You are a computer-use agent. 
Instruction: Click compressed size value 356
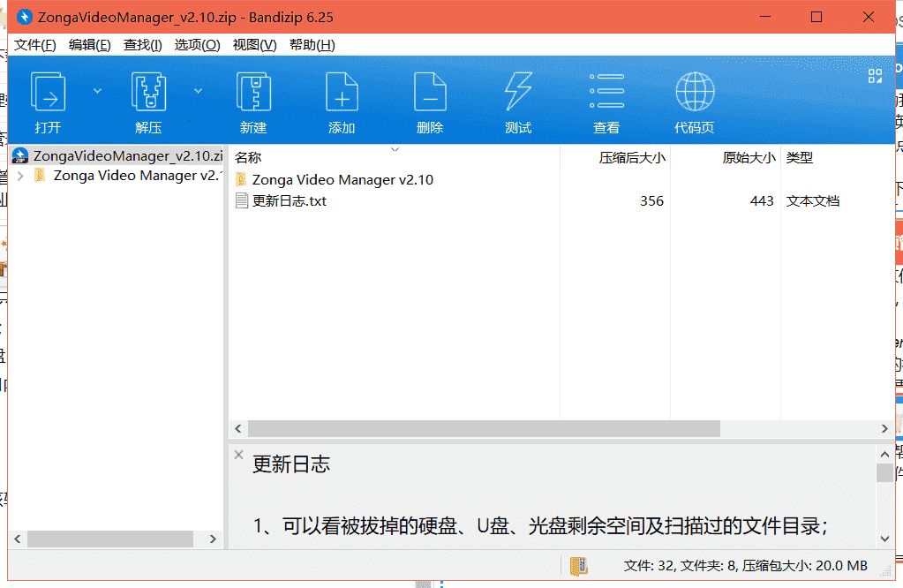coord(652,201)
